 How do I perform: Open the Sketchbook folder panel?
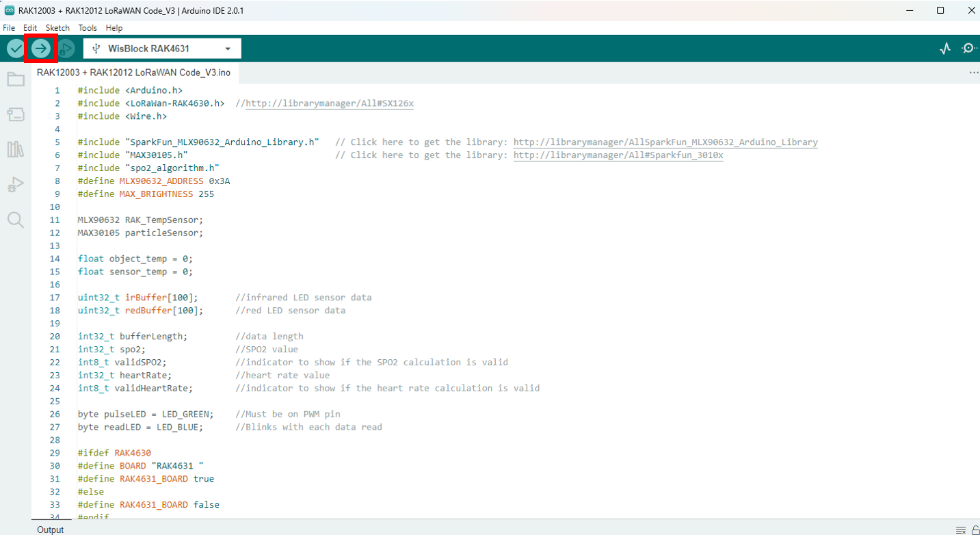(15, 79)
